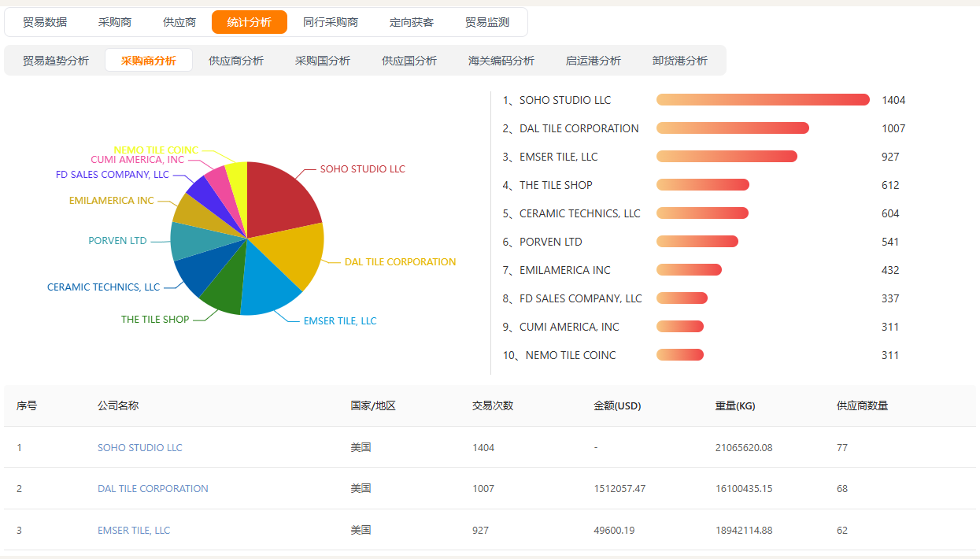The image size is (980, 559).
Task: Click the NEMO TILE COINC pie chart label
Action: [156, 150]
